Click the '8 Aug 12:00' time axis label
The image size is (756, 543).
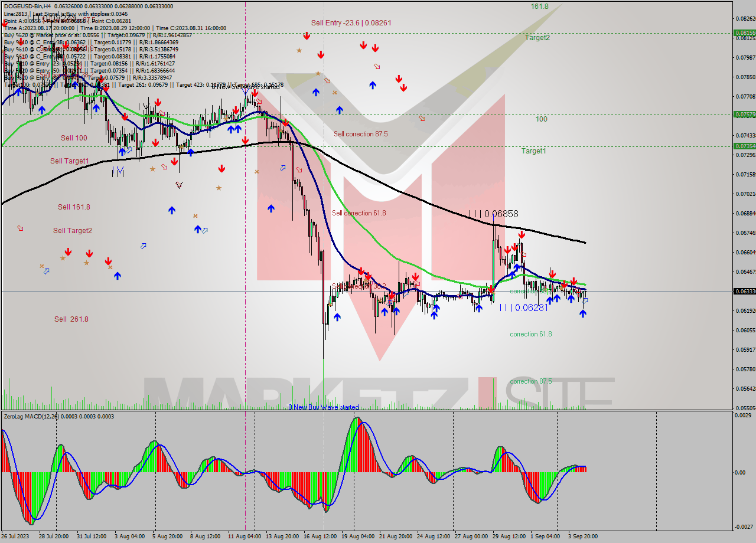[204, 537]
